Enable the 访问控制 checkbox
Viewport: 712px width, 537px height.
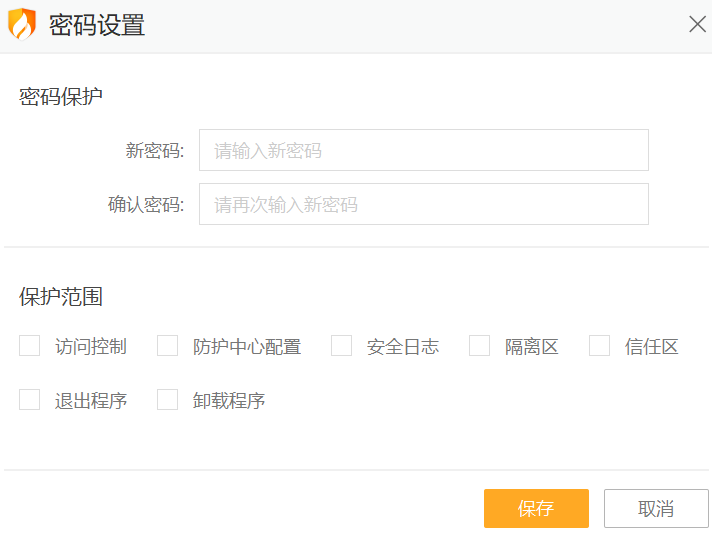[x=30, y=346]
